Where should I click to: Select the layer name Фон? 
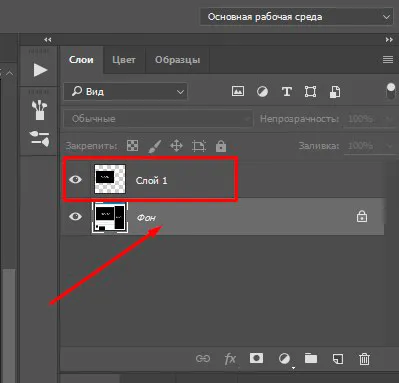click(x=146, y=218)
